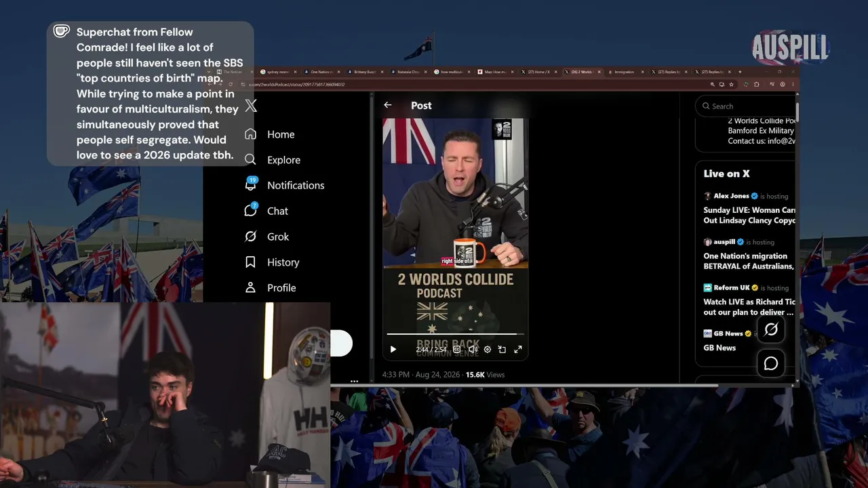This screenshot has width=868, height=488.
Task: Switch to the Map browser tab
Action: [496, 72]
